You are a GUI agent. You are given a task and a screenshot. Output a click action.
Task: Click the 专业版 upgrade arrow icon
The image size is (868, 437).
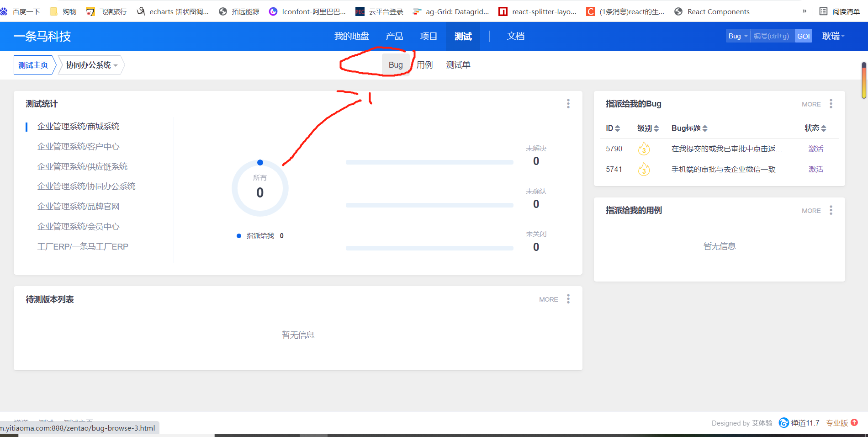click(x=854, y=422)
